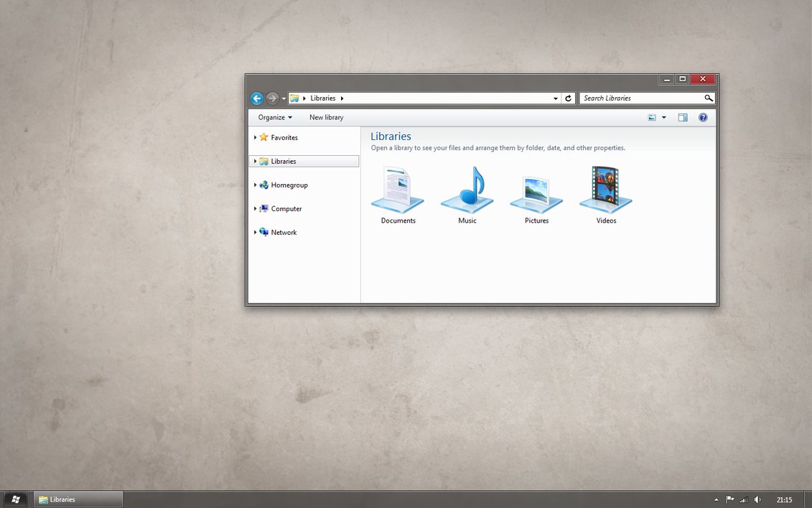The image size is (812, 508).
Task: Open Help with the question mark icon
Action: [x=703, y=117]
